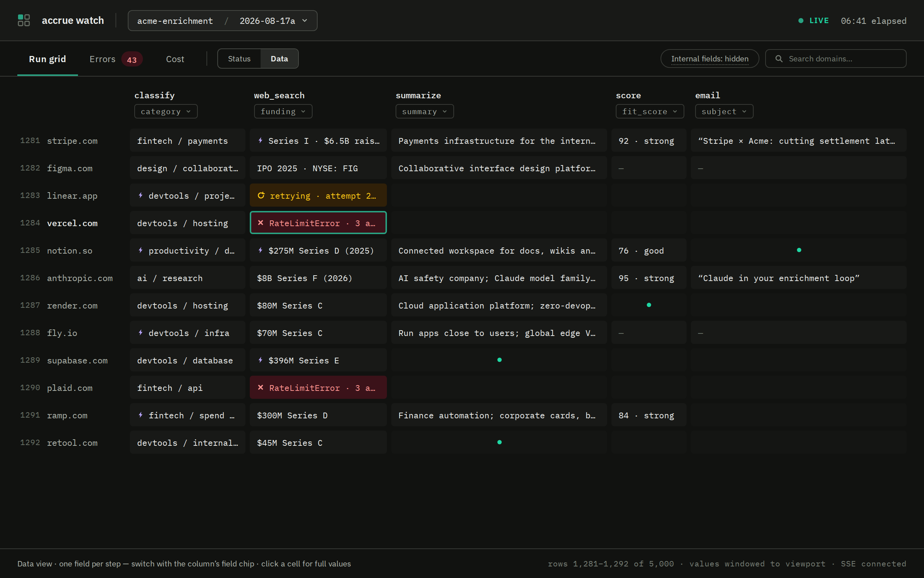The height and width of the screenshot is (578, 924).
Task: Click the red X icon in vercel.com row
Action: click(x=260, y=223)
